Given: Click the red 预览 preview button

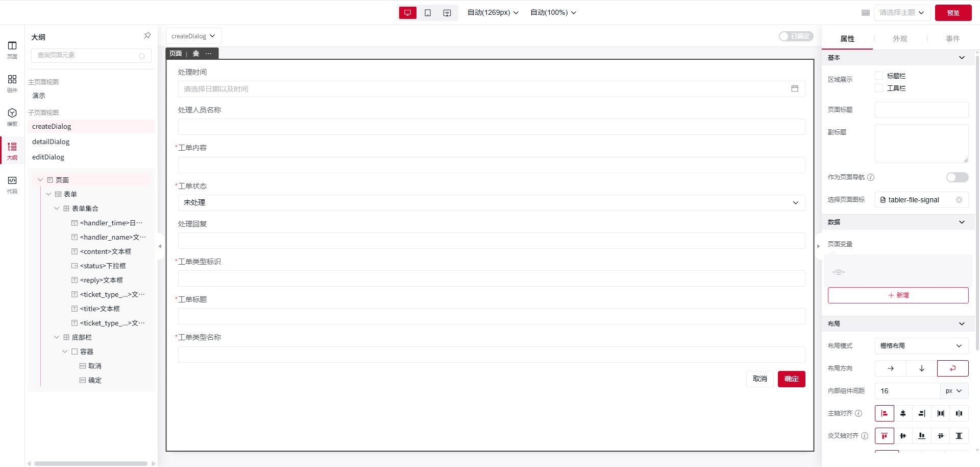Looking at the screenshot, I should [x=952, y=13].
